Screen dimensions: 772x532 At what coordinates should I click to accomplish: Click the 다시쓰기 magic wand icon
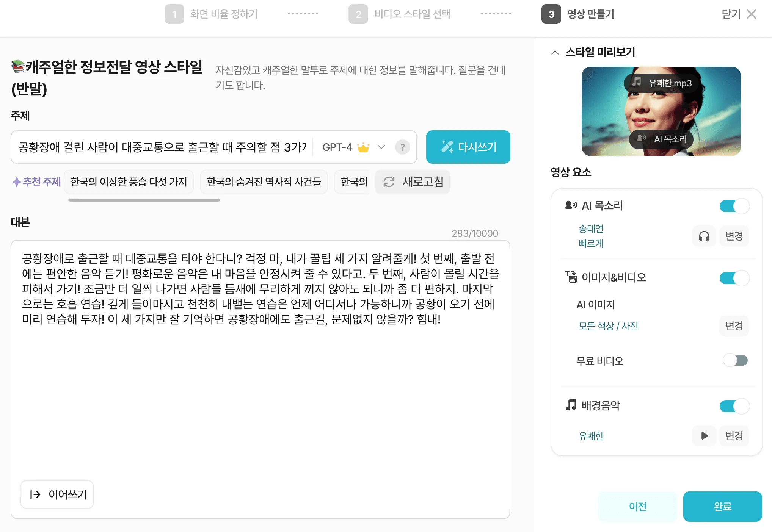pos(447,147)
